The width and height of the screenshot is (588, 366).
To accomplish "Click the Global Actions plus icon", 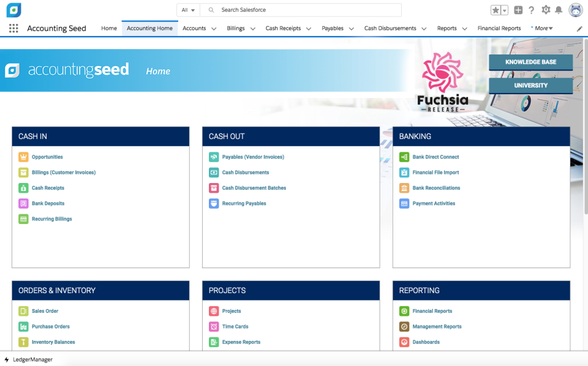I will point(518,10).
